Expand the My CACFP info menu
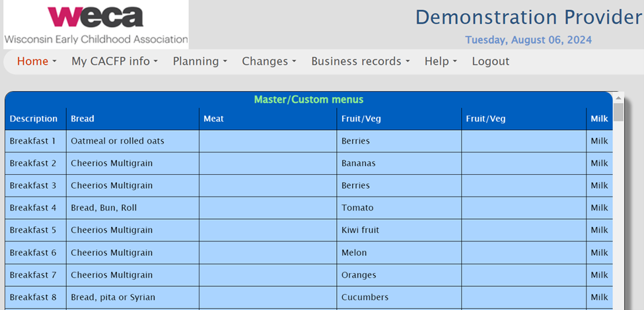 click(114, 61)
